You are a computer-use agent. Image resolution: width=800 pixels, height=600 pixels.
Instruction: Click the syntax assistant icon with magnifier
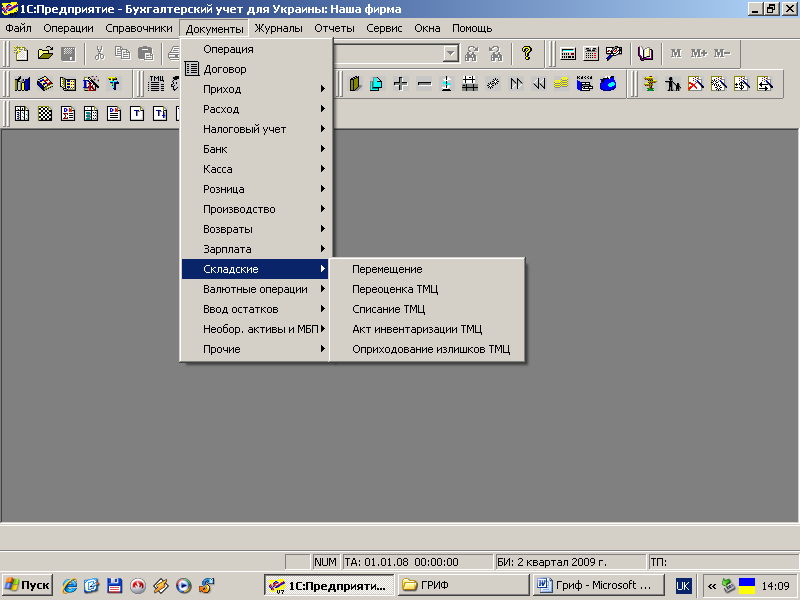(x=614, y=54)
